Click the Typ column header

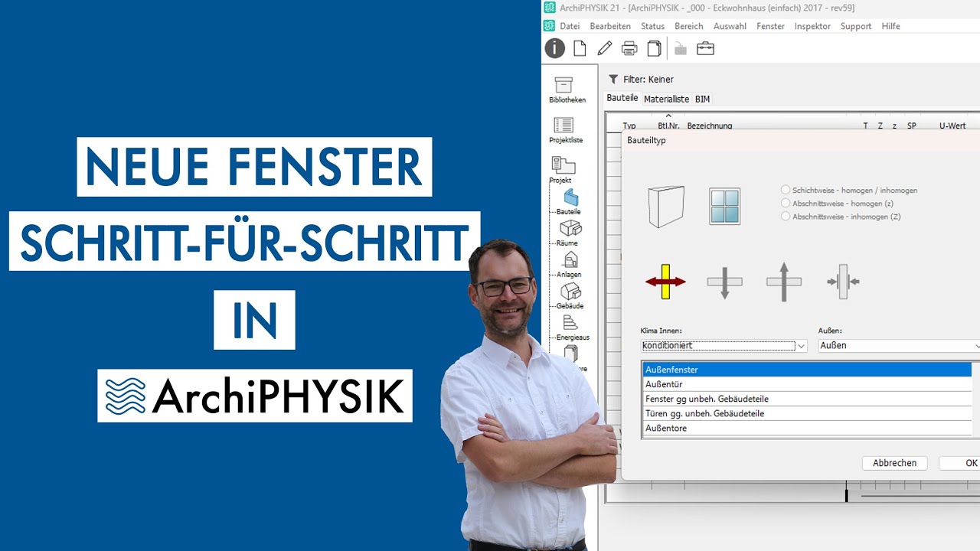(629, 126)
